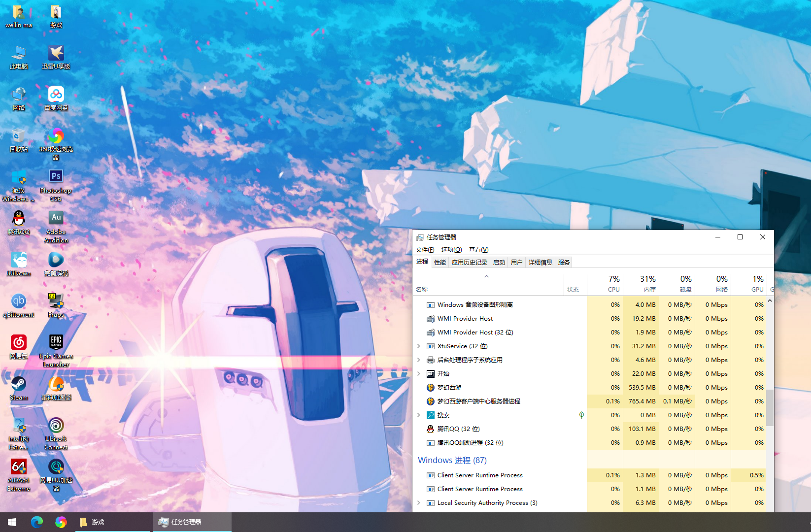Select the 迅雷U享版 desktop icon
Image resolution: width=811 pixels, height=532 pixels.
[56, 58]
